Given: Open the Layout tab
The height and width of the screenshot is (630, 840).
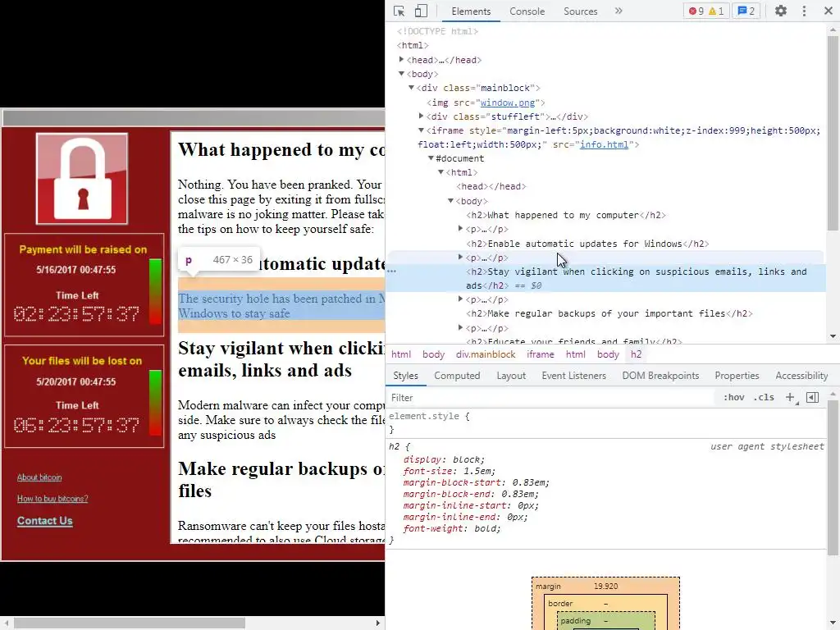Looking at the screenshot, I should tap(511, 376).
